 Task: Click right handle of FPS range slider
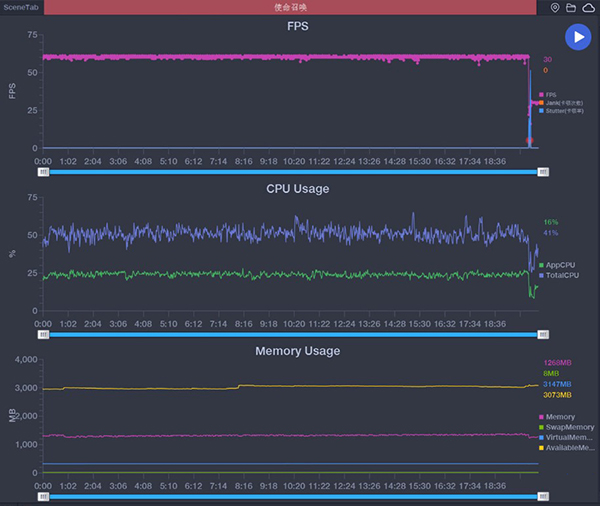(x=543, y=171)
